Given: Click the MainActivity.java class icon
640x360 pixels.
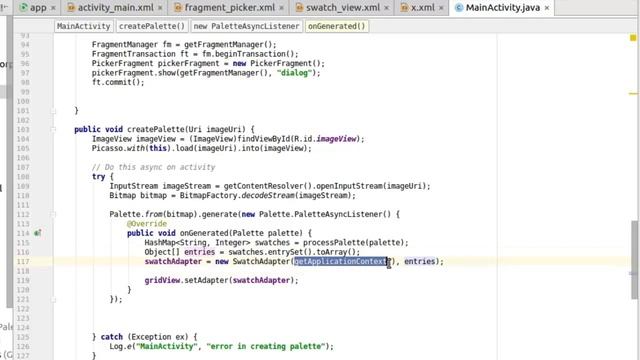Looking at the screenshot, I should click(459, 7).
